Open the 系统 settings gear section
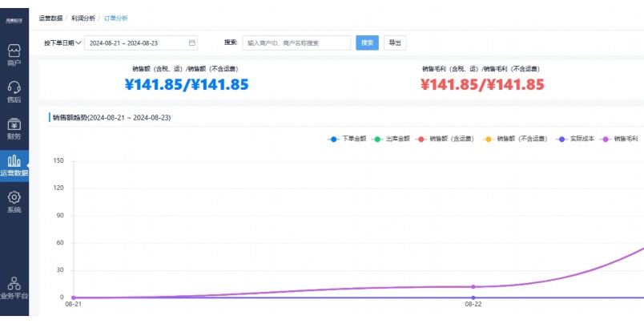644x324 pixels. (x=14, y=202)
